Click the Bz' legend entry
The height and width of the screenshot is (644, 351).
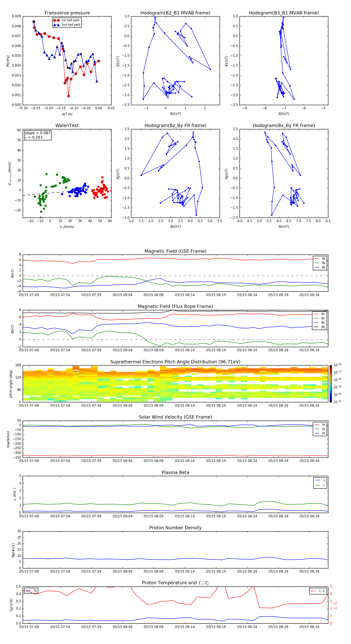coord(320,323)
